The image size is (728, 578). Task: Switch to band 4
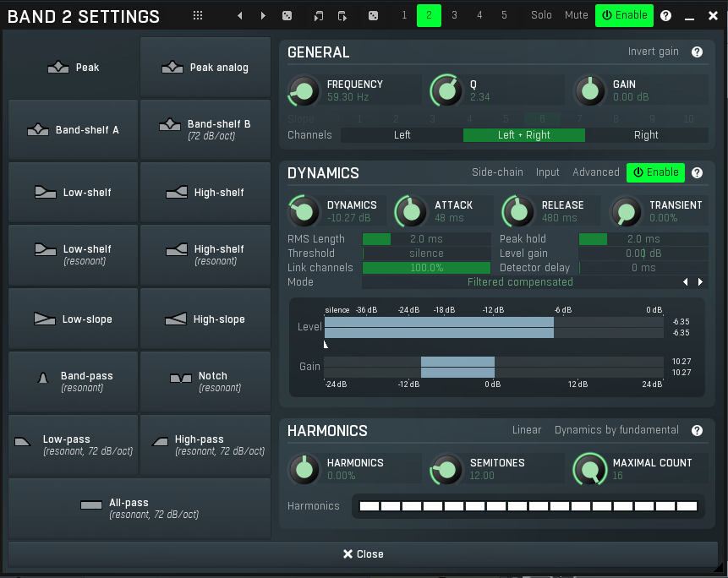click(479, 15)
